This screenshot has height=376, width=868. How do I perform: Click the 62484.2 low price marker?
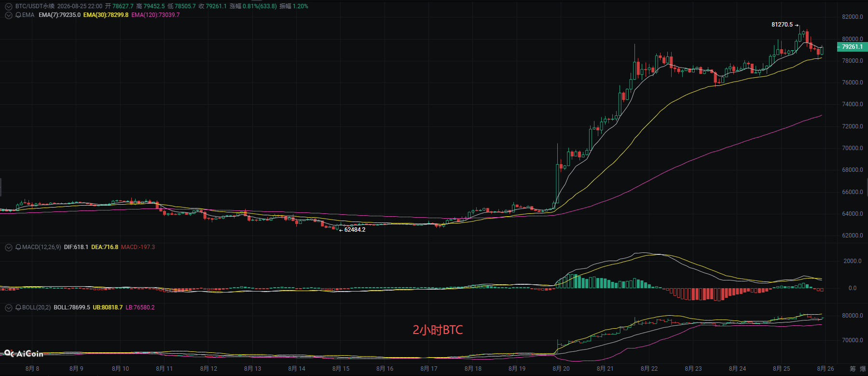355,230
